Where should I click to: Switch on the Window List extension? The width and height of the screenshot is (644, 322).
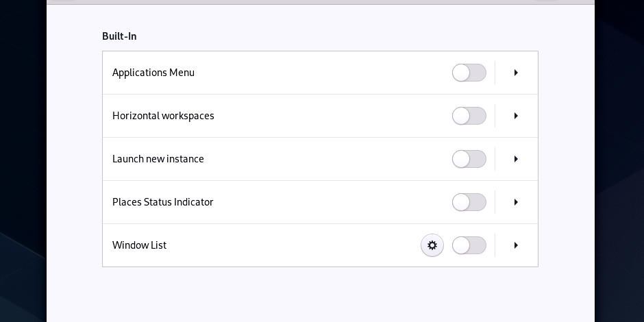pyautogui.click(x=469, y=245)
